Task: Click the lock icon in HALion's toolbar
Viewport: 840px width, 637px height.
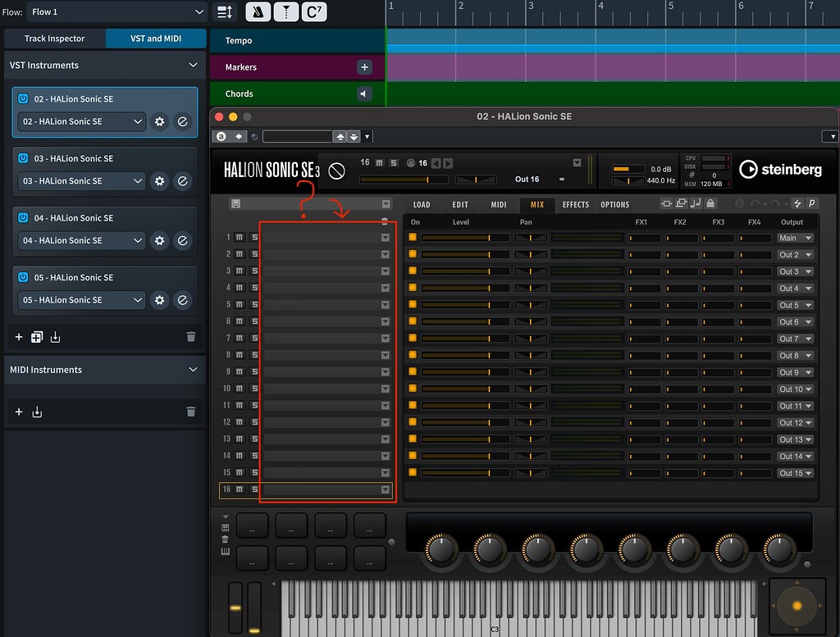Action: pos(710,203)
